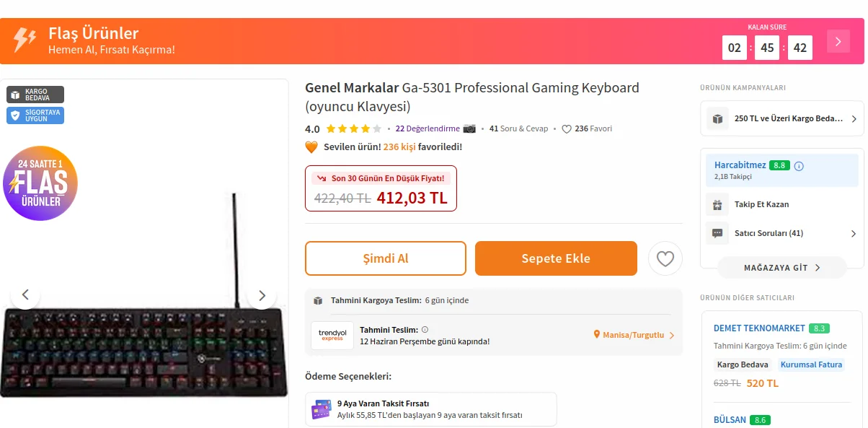Screen dimensions: 868x428
Task: Click the info icon beside seller score
Action: [x=799, y=166]
